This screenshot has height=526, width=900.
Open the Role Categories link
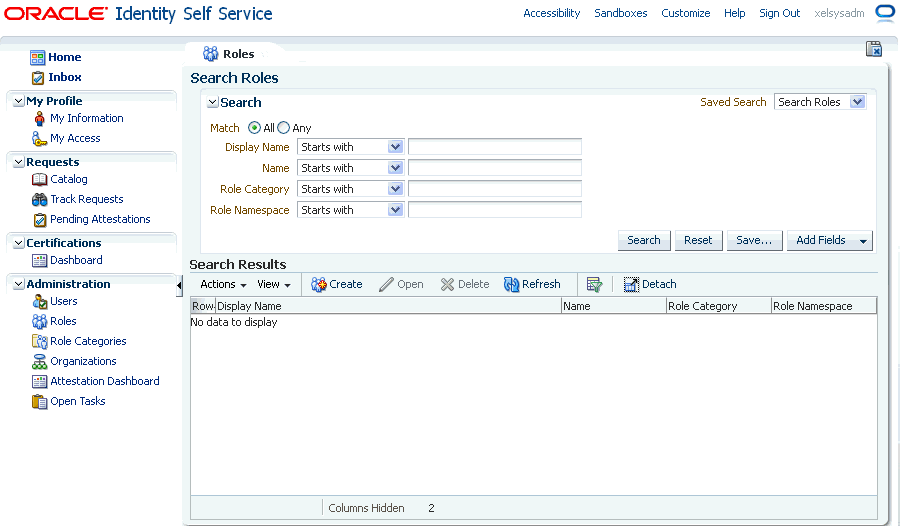tap(88, 342)
